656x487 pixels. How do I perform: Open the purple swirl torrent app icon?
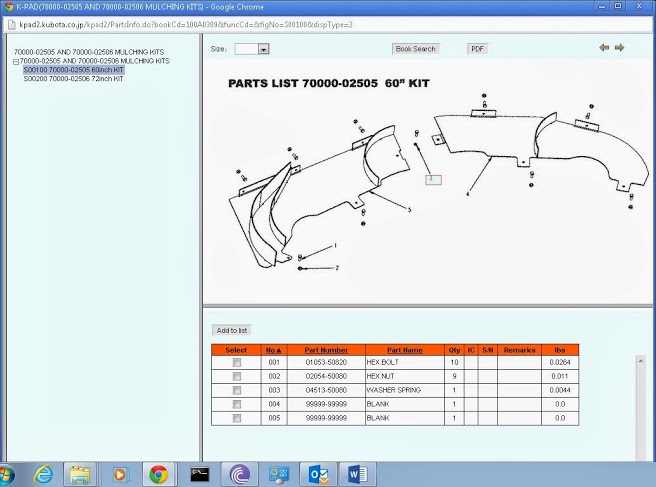(x=240, y=474)
